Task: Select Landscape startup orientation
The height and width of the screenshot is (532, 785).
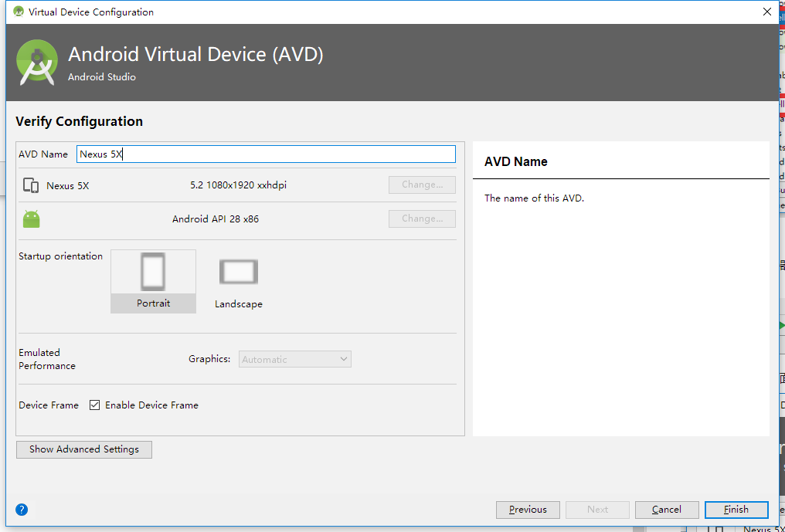Action: pos(238,280)
